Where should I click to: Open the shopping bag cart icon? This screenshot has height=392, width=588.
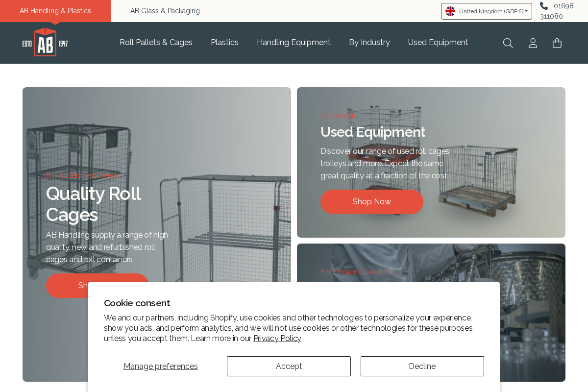(557, 43)
